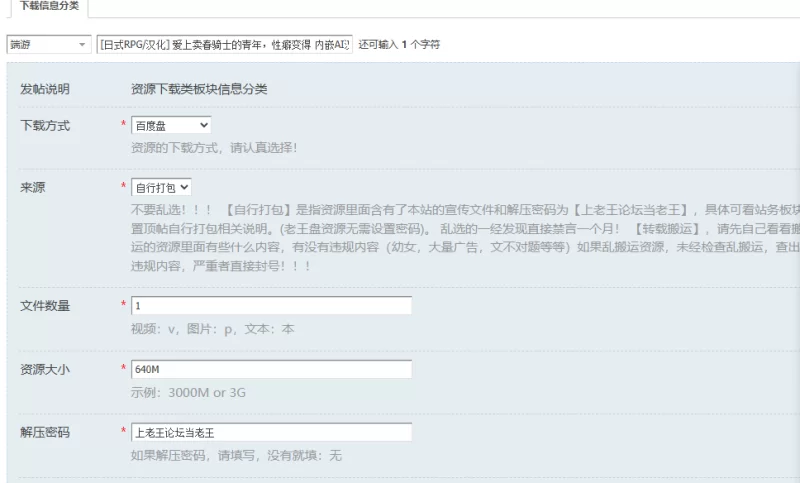
Task: Focus the 文件数量 input containing 1
Action: (x=271, y=306)
